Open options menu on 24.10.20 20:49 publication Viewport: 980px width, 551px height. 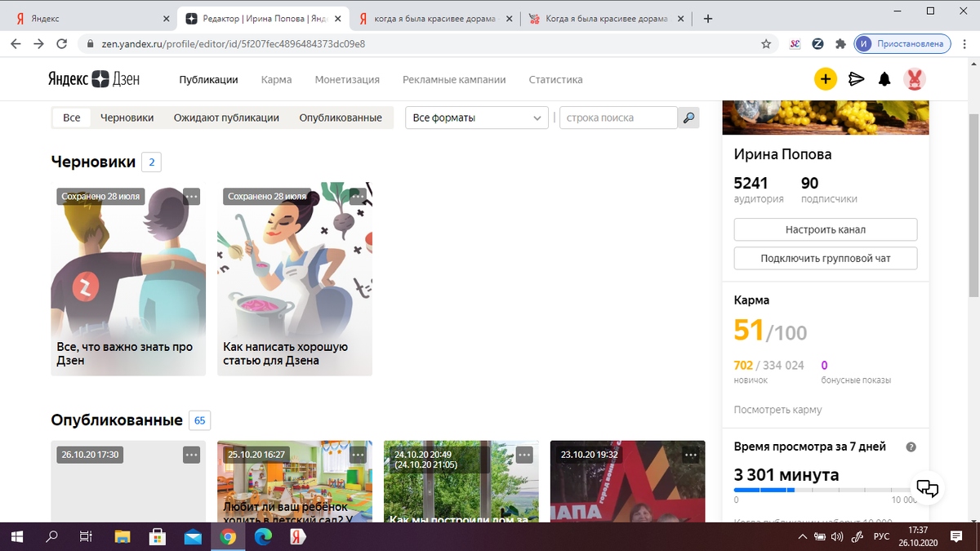[x=524, y=455]
